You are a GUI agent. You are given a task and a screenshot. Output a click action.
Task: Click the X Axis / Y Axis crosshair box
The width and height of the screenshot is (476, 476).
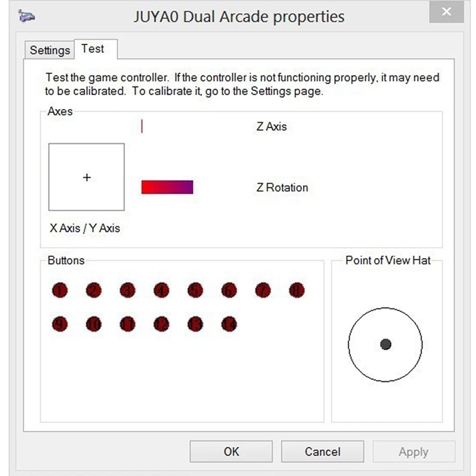tap(87, 177)
